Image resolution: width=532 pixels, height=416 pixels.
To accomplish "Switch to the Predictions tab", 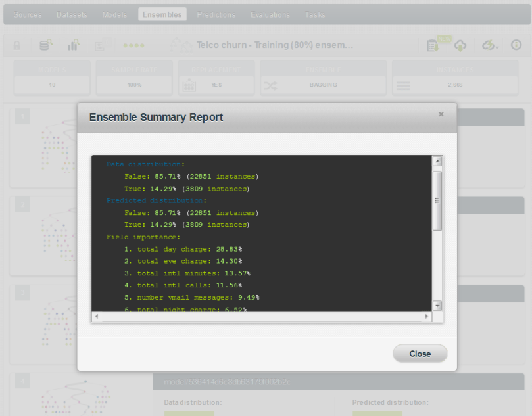I will [216, 14].
